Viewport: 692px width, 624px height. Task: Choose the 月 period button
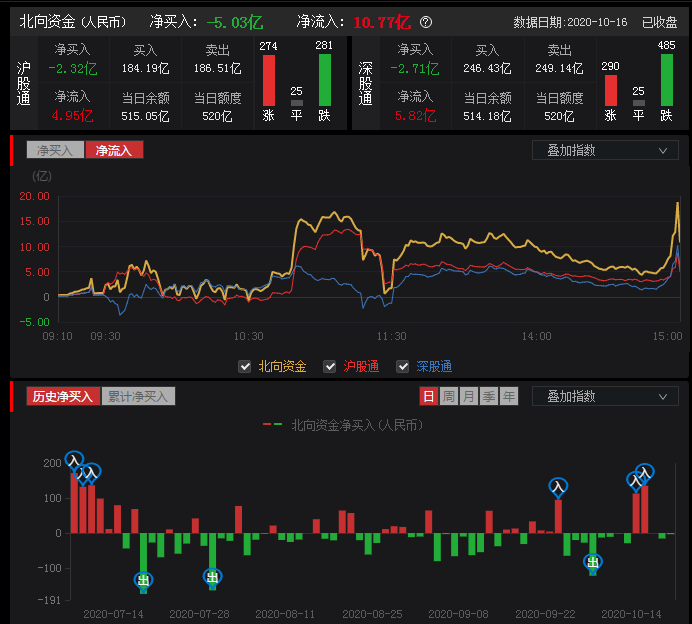tap(469, 396)
